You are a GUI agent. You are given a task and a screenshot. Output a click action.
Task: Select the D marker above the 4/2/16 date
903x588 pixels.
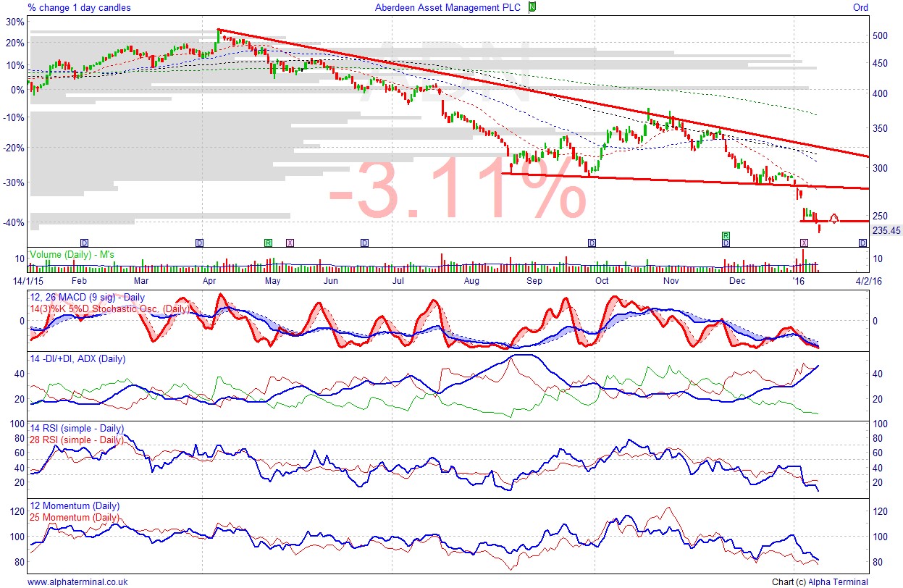(862, 243)
